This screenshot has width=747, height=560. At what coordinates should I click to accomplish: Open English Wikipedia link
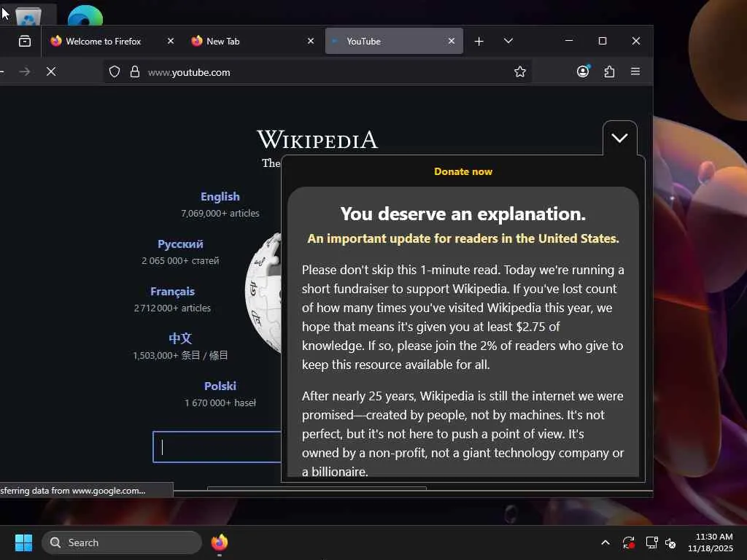[x=220, y=197]
